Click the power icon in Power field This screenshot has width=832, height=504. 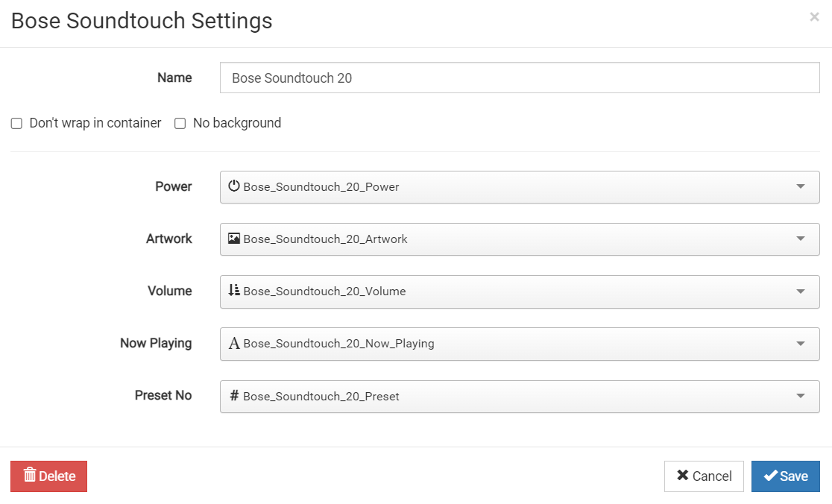tap(234, 186)
